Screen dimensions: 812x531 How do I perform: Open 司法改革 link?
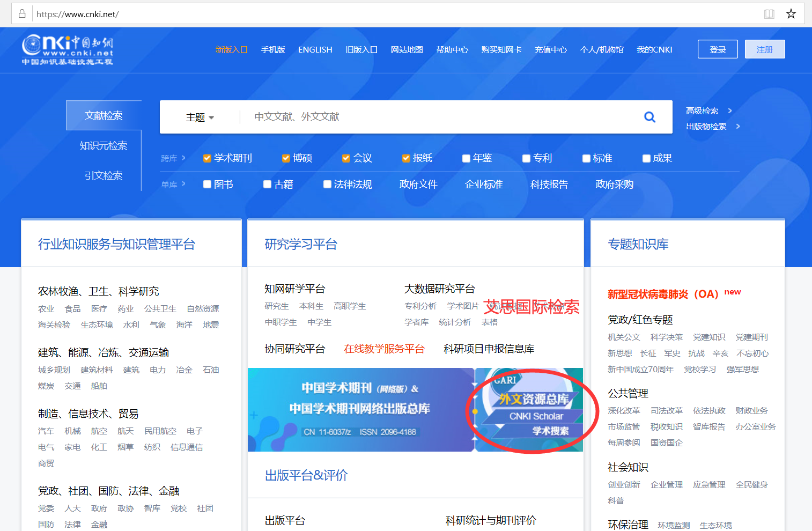tap(667, 411)
